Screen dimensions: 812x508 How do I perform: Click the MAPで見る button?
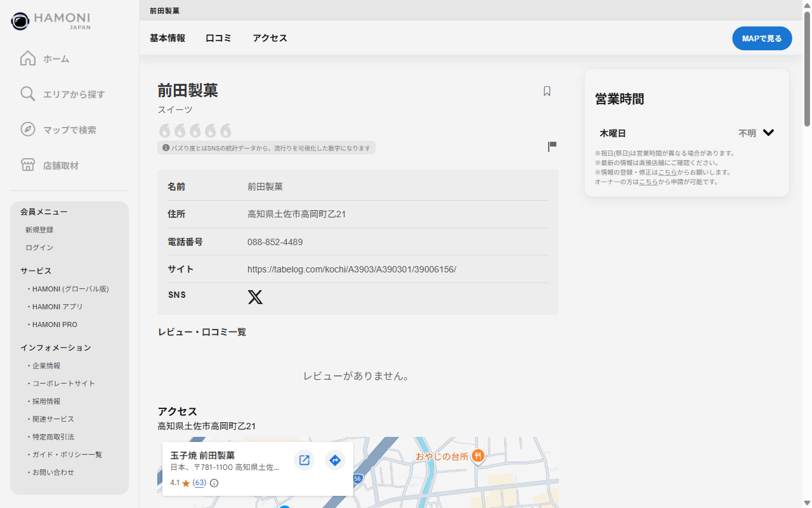(762, 38)
